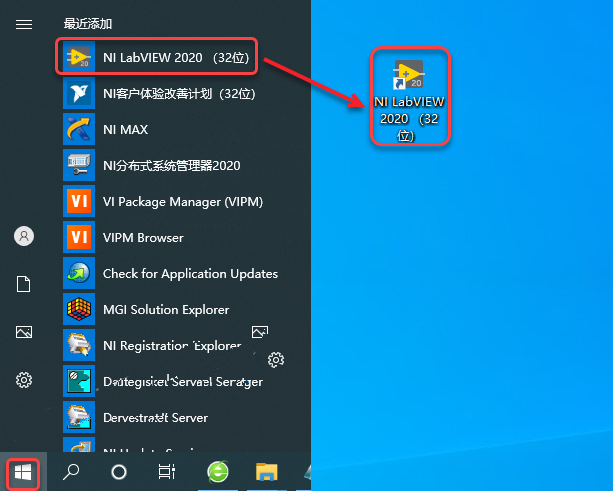Launch the green browser on taskbar
613x491 pixels.
point(218,472)
